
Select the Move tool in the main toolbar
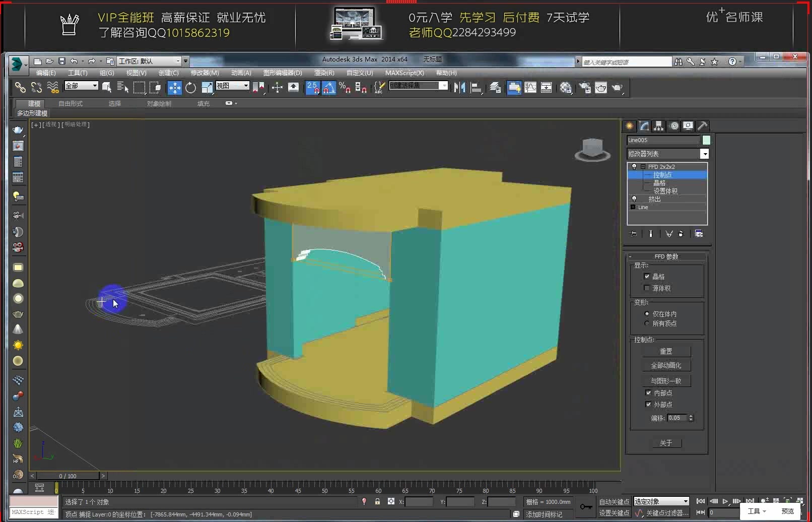[x=175, y=88]
